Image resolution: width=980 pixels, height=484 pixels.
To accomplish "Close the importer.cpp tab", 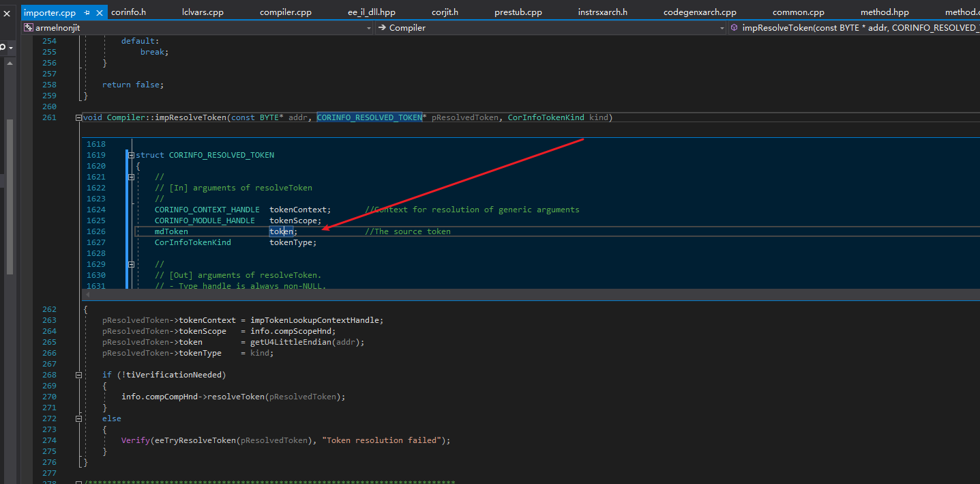I will pos(100,12).
